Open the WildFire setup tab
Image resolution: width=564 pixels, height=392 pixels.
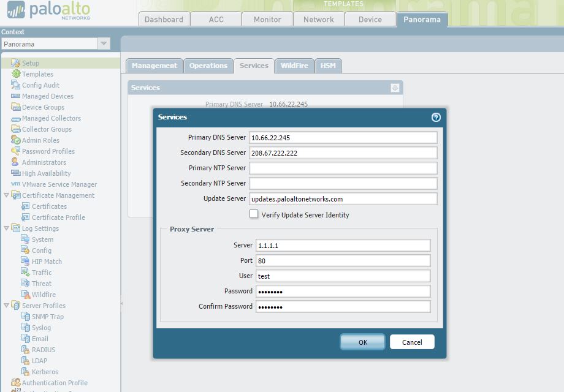(x=294, y=66)
